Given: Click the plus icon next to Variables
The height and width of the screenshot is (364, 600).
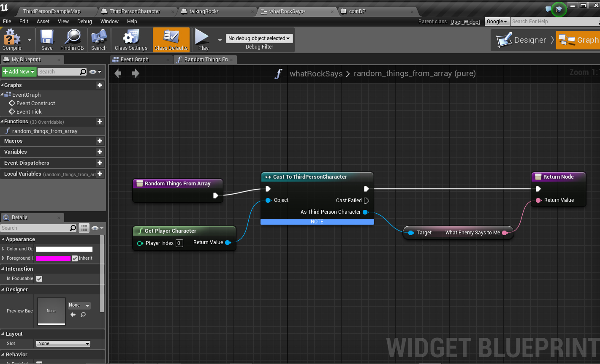Looking at the screenshot, I should pyautogui.click(x=100, y=152).
